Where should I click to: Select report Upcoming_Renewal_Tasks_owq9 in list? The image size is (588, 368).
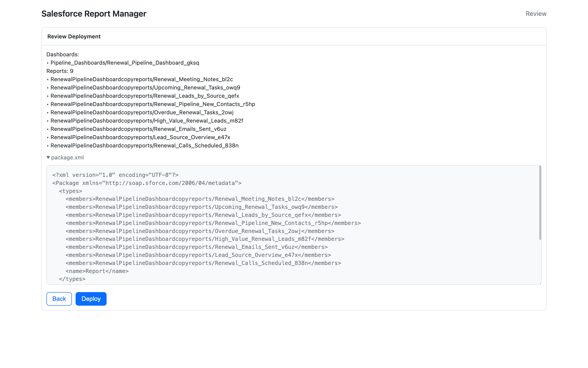(x=145, y=88)
